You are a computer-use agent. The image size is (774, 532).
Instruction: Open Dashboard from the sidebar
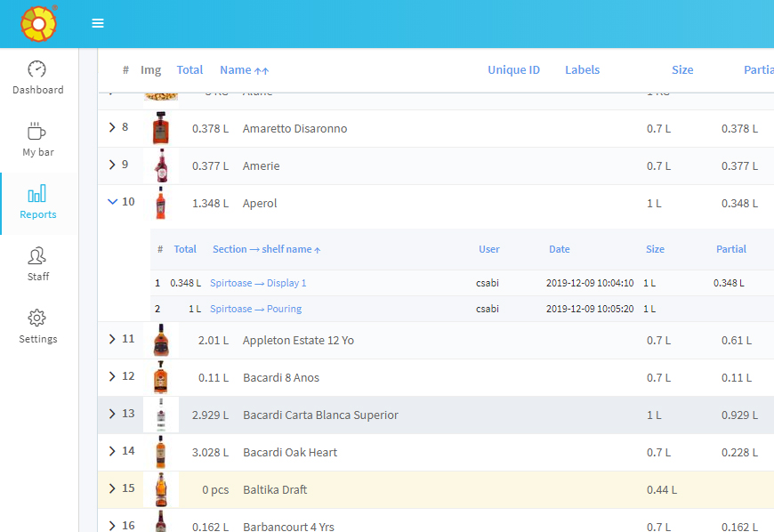point(38,78)
